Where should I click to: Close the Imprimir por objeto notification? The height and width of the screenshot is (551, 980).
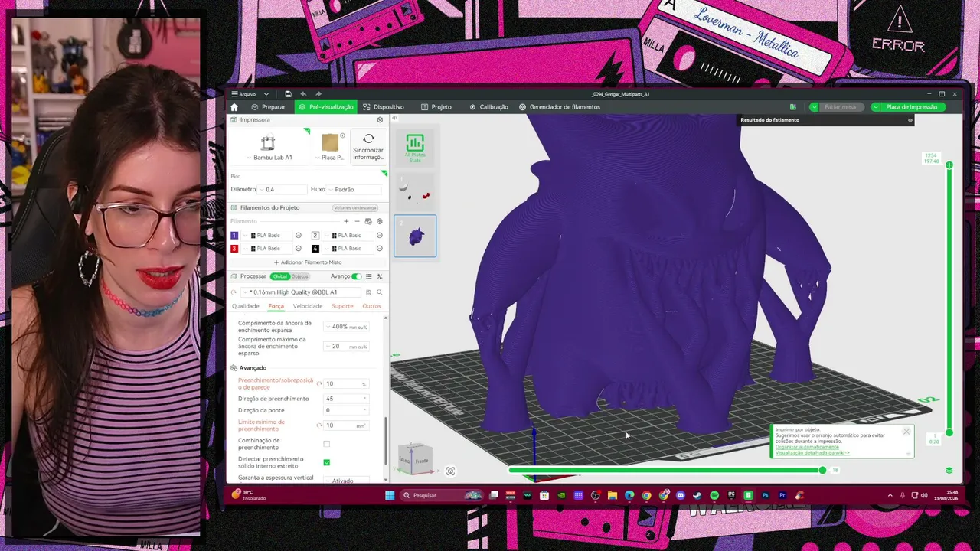pyautogui.click(x=906, y=432)
